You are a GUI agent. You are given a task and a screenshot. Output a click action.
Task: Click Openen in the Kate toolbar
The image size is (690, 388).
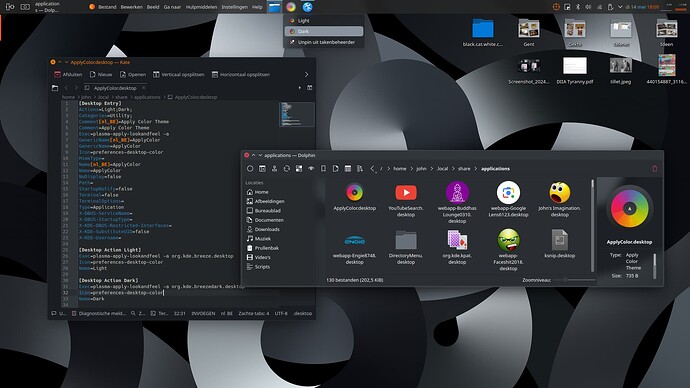[x=132, y=74]
